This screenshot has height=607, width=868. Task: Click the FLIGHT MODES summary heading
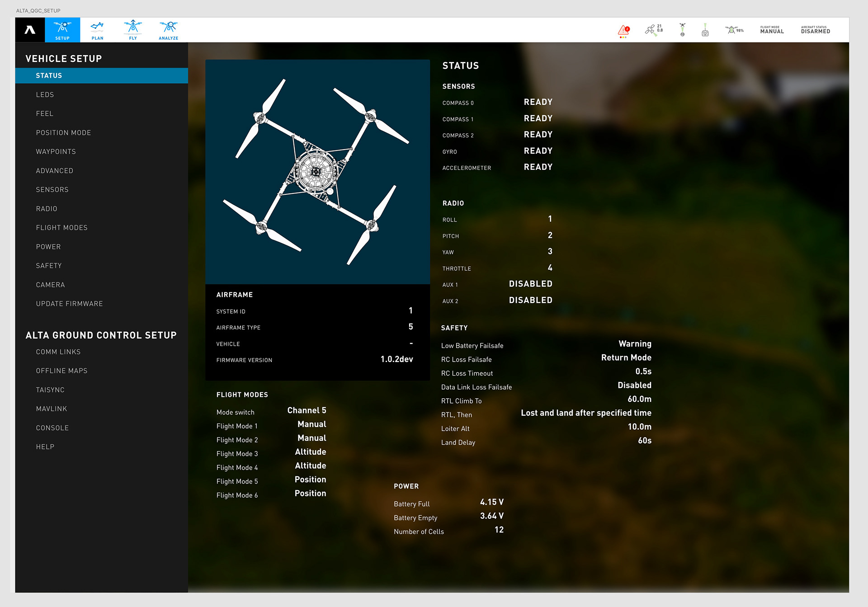[242, 395]
